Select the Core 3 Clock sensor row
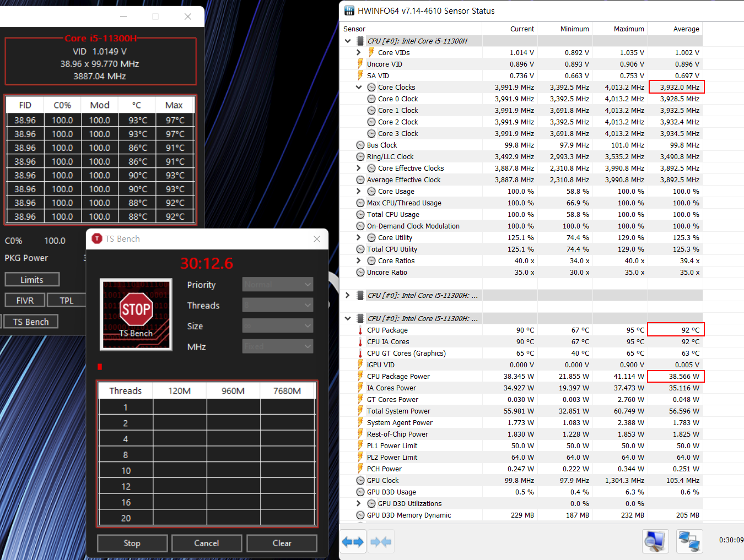 pos(521,134)
